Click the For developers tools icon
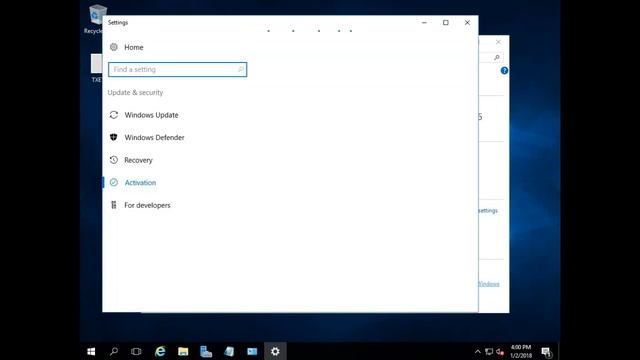Image resolution: width=640 pixels, height=360 pixels. coord(114,205)
